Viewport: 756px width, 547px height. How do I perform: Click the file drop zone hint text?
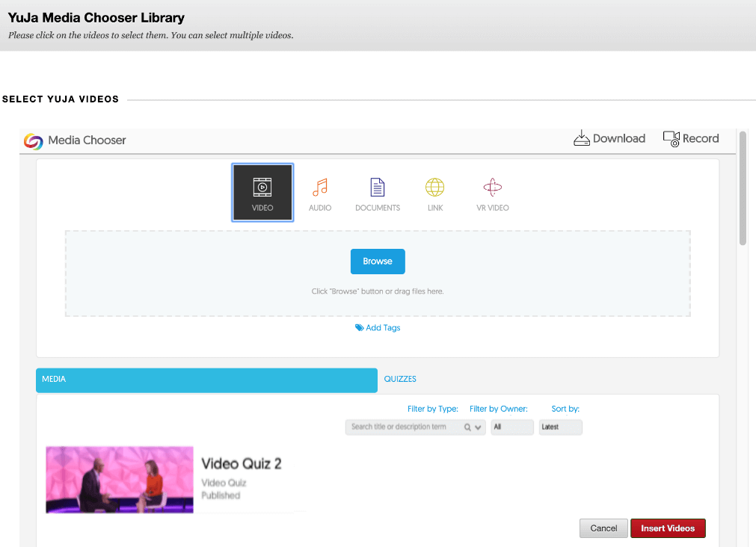click(x=378, y=291)
